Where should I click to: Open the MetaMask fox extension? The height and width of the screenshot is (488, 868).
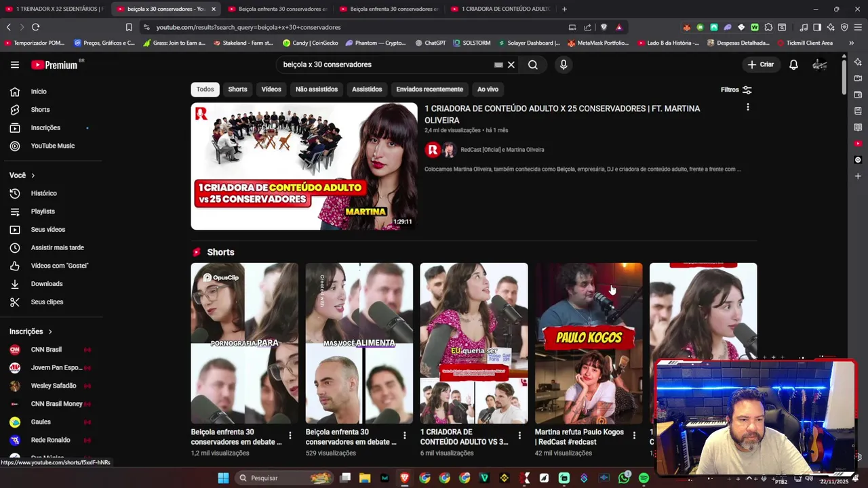(687, 27)
